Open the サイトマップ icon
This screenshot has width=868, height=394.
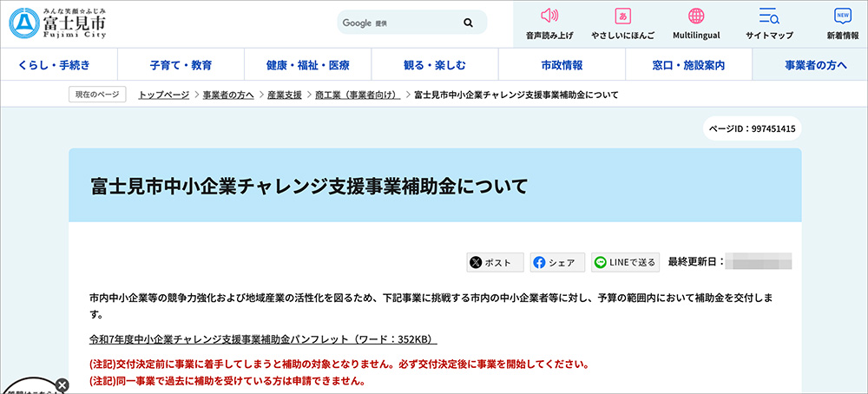point(769,16)
